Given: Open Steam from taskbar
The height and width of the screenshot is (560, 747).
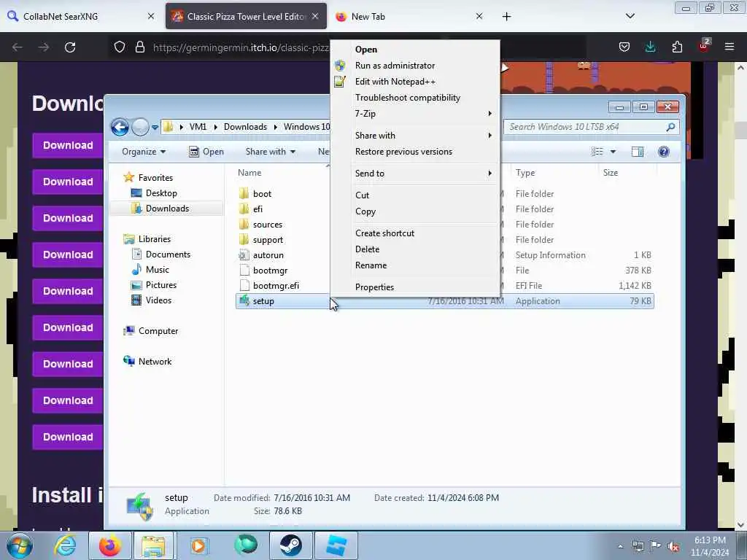Looking at the screenshot, I should click(290, 545).
